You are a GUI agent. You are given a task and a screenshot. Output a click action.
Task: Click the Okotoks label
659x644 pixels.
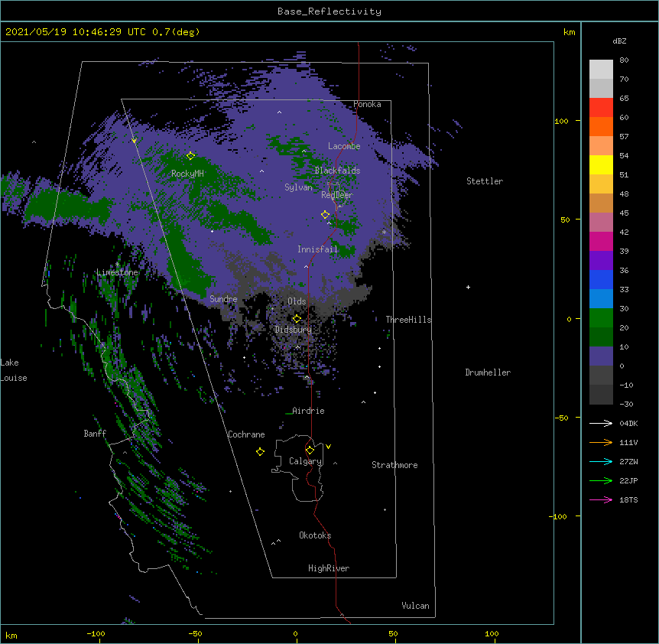click(315, 535)
